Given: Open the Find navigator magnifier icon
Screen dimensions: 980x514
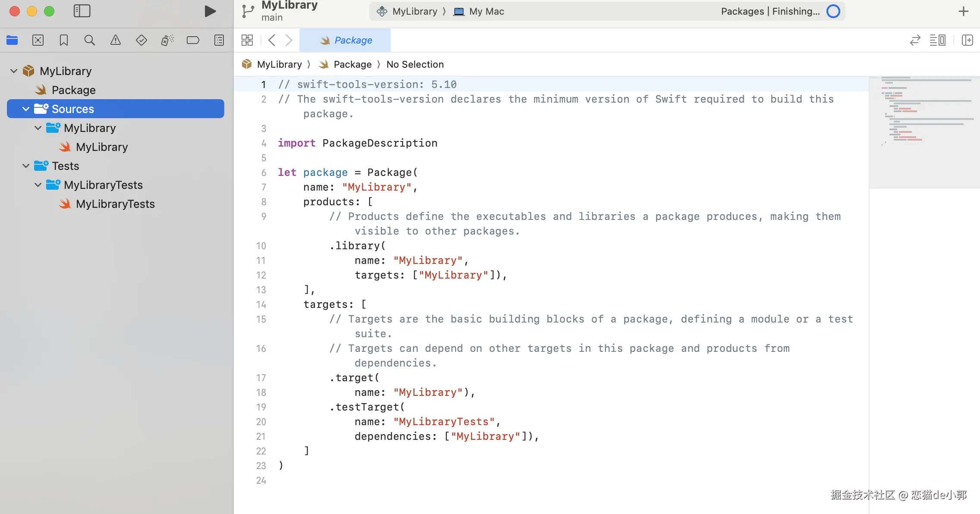Looking at the screenshot, I should point(89,40).
